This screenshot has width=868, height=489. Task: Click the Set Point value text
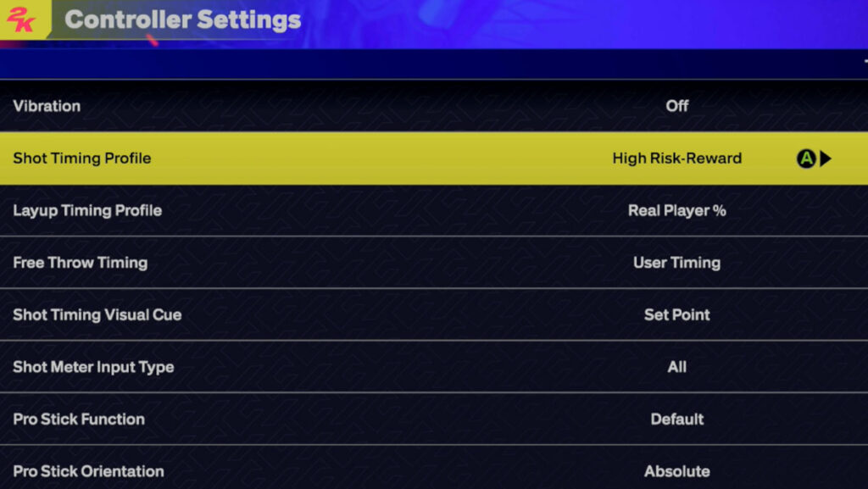[x=676, y=314]
